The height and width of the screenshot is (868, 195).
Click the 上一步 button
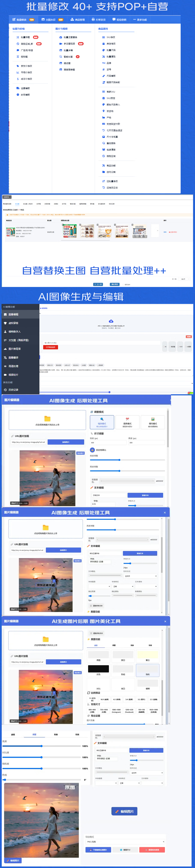click(98, 284)
